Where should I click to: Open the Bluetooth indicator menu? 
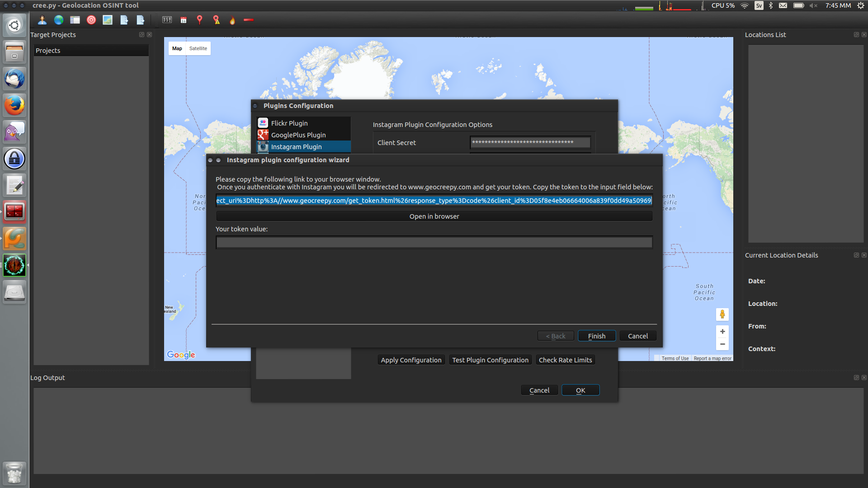point(771,5)
